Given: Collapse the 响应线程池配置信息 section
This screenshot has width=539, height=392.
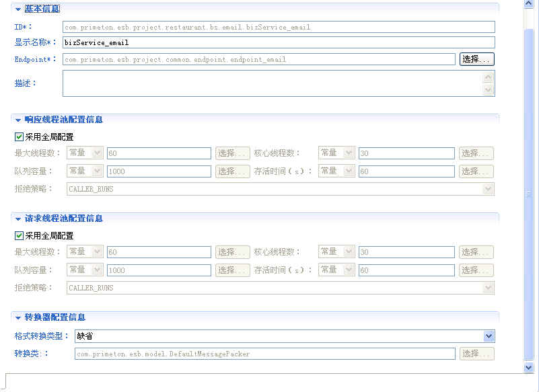Looking at the screenshot, I should (x=18, y=120).
